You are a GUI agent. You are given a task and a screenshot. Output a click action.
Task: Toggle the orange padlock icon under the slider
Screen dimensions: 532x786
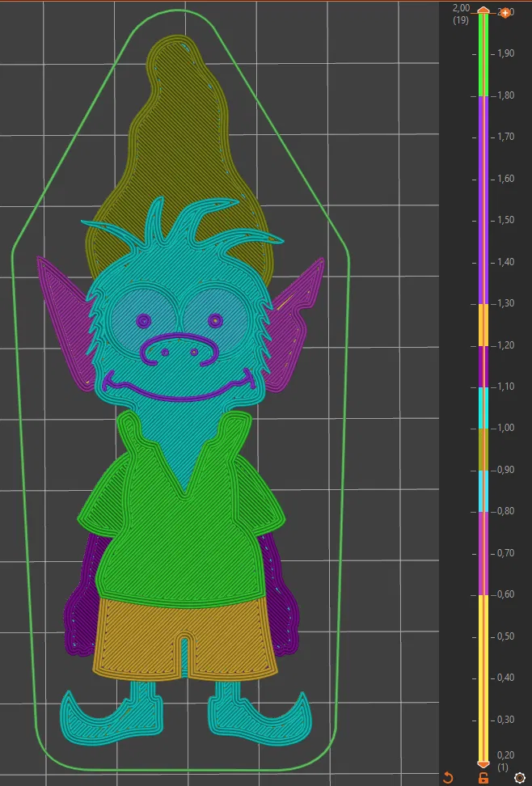click(483, 778)
